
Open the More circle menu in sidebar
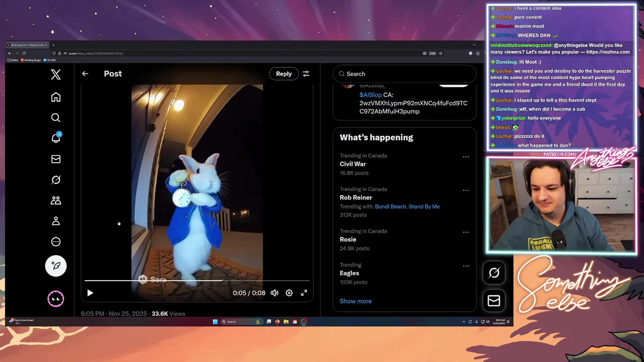coord(56,241)
